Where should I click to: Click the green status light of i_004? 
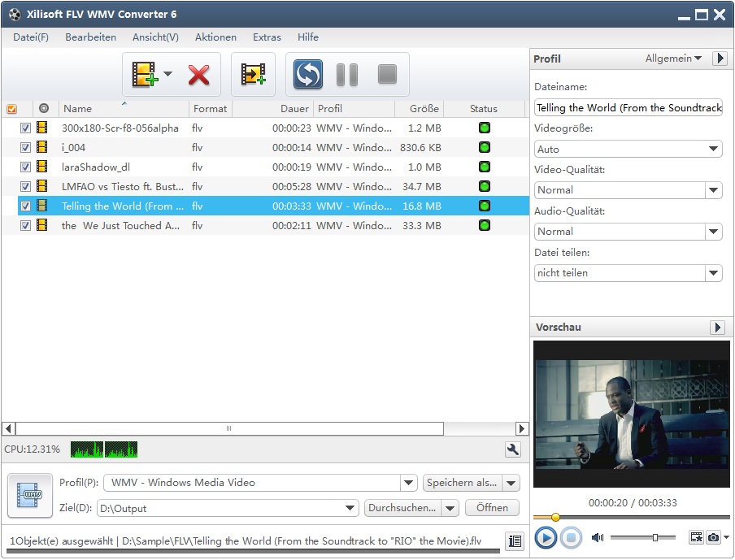pyautogui.click(x=485, y=147)
